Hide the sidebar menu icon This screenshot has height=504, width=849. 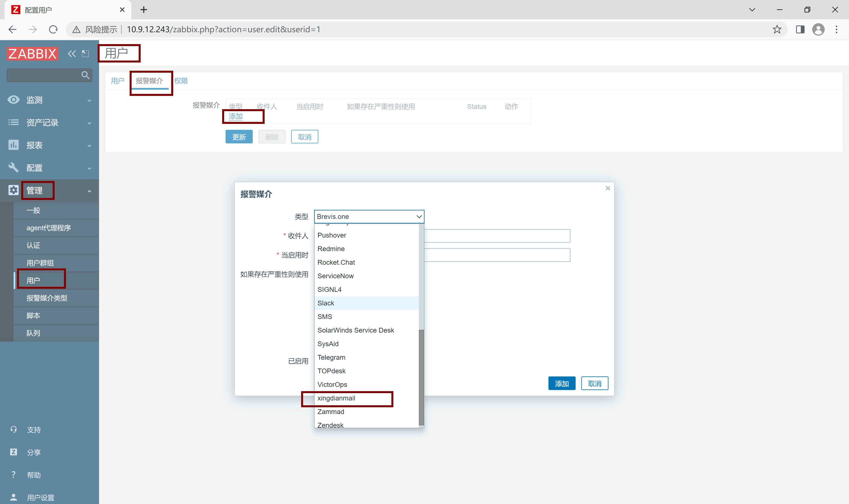point(85,54)
